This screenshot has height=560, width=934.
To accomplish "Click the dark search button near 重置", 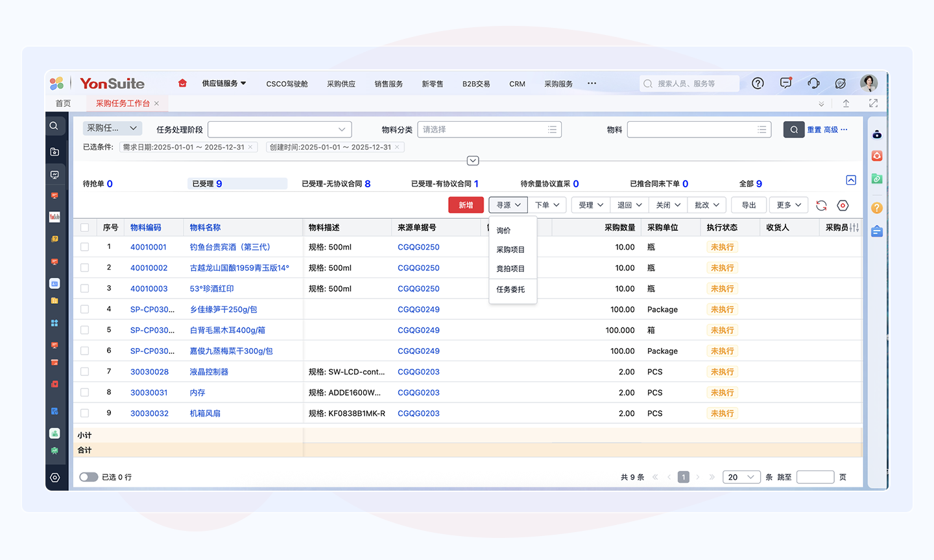I will pyautogui.click(x=793, y=130).
